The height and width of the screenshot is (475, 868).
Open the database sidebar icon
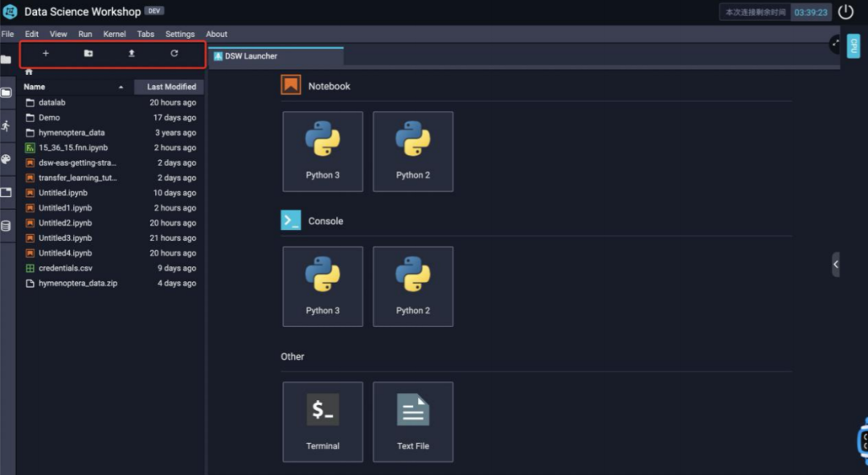(6, 226)
